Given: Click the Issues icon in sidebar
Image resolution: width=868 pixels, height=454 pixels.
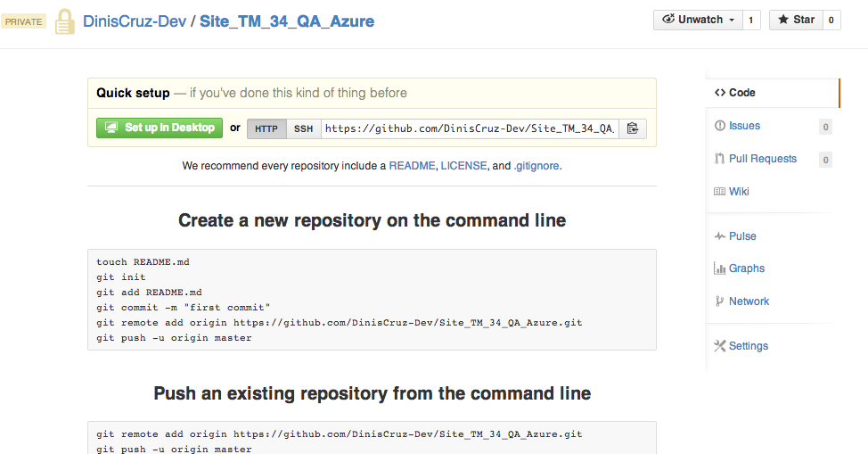Looking at the screenshot, I should pos(720,127).
